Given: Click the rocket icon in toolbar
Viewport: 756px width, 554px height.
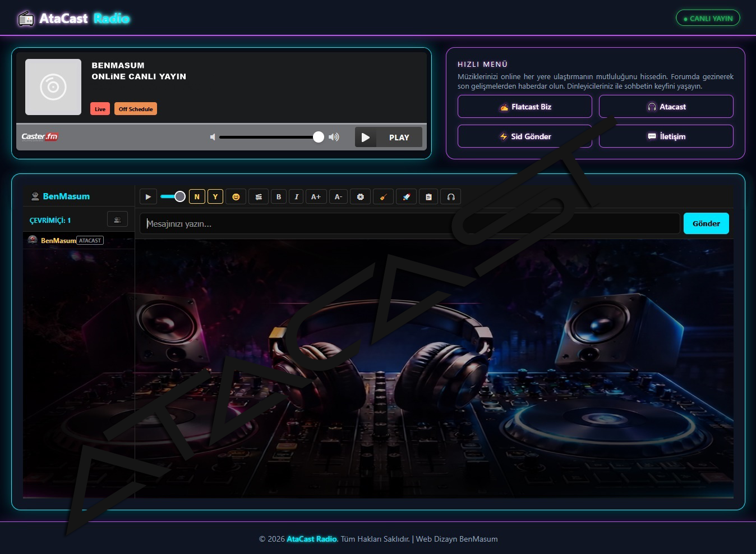Looking at the screenshot, I should (x=407, y=197).
